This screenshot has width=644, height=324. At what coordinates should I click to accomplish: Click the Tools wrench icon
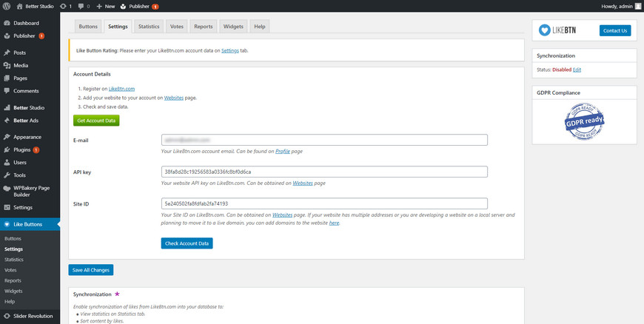(7, 175)
